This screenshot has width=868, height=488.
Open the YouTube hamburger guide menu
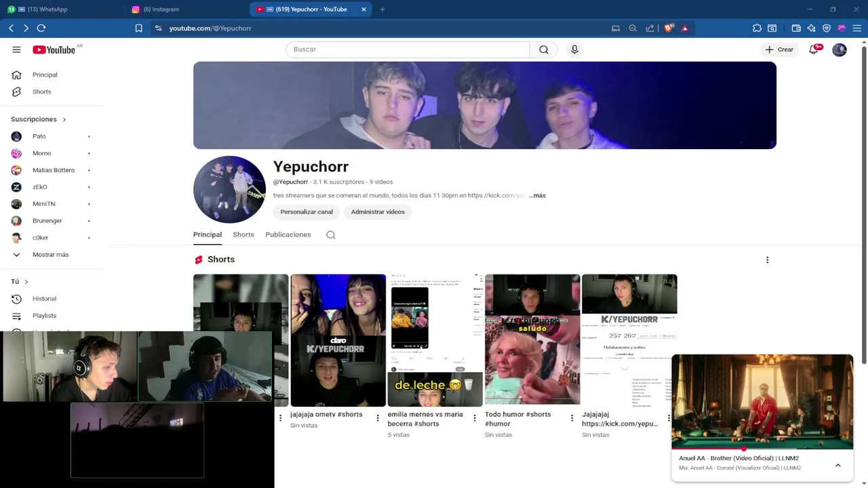16,49
